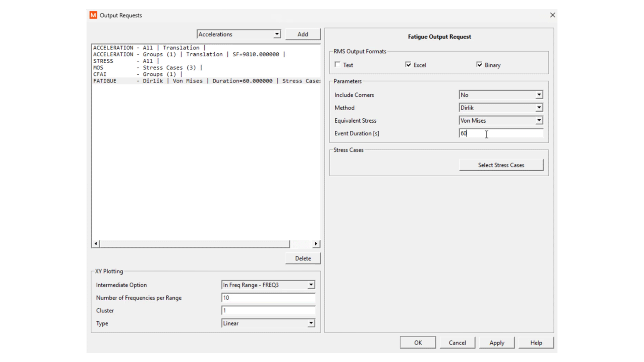Open the Include Corners dropdown
Image resolution: width=644 pixels, height=362 pixels.
[x=539, y=95]
